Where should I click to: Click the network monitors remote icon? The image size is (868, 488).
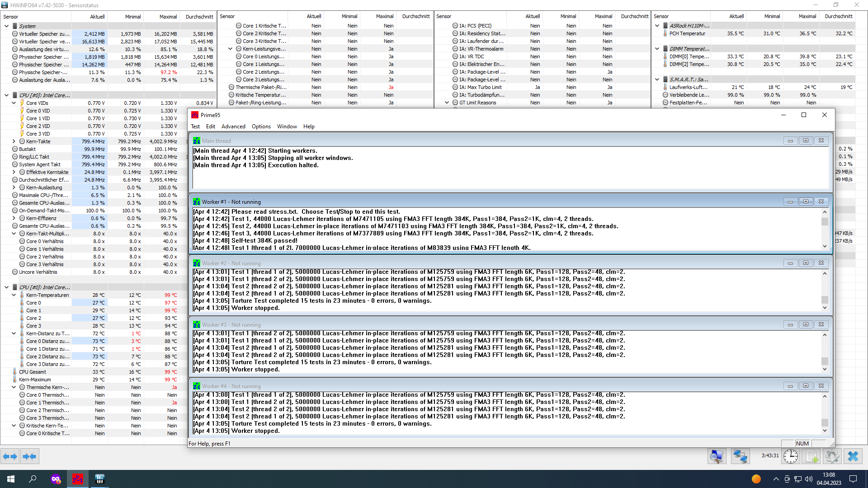click(x=740, y=456)
